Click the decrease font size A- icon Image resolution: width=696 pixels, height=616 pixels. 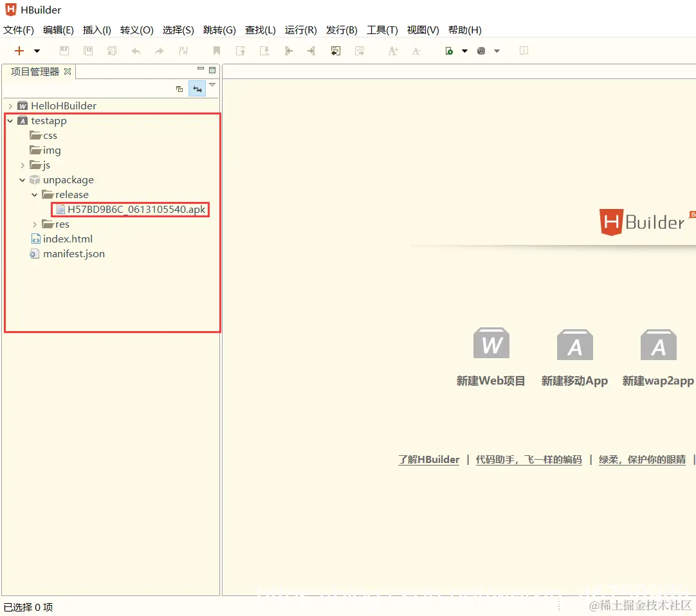click(x=416, y=51)
